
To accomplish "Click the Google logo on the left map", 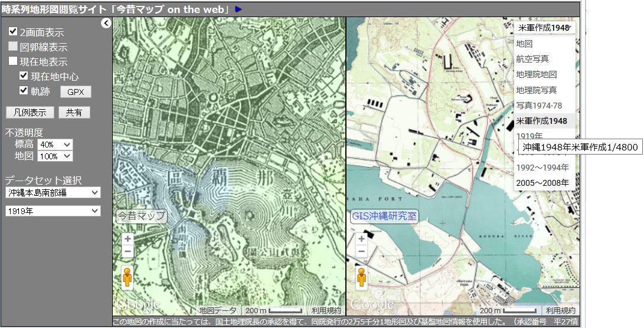I will tap(138, 306).
